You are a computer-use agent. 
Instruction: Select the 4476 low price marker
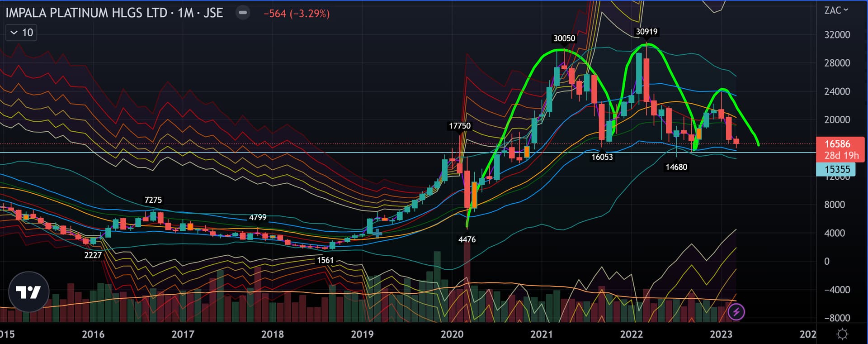(x=467, y=239)
